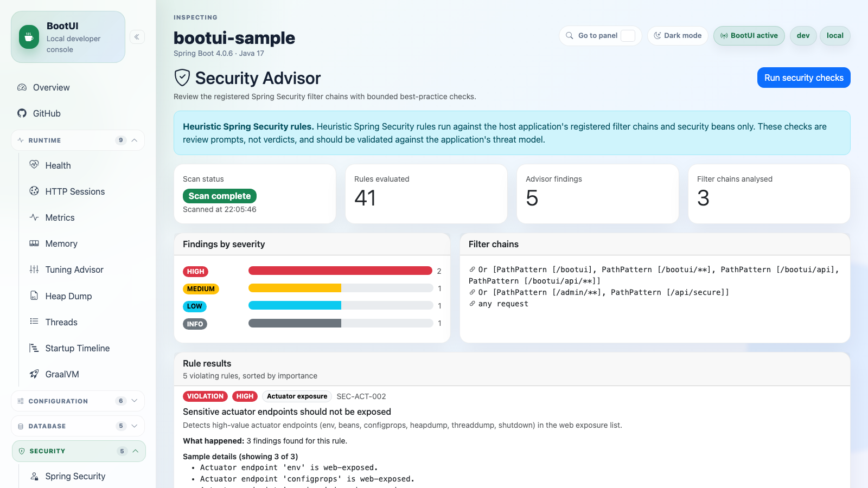Click the Scanned at 22:05:46 timestamp
Image resolution: width=868 pixels, height=488 pixels.
click(x=220, y=209)
